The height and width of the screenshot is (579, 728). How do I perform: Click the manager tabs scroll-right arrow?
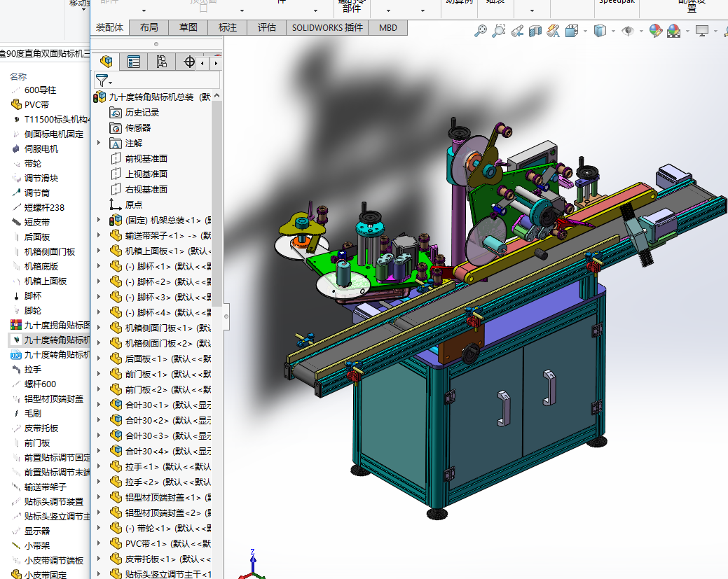(x=215, y=62)
